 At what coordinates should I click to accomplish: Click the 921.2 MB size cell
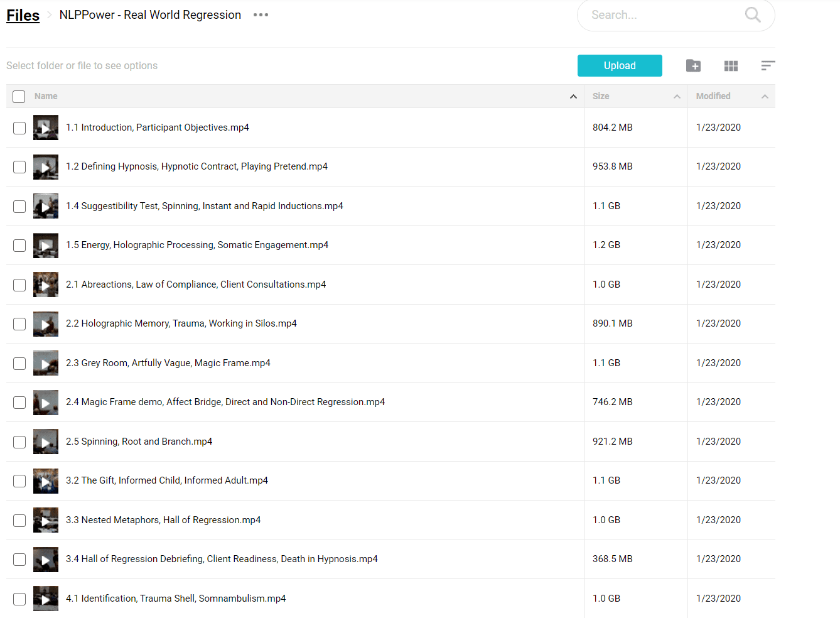click(x=613, y=442)
